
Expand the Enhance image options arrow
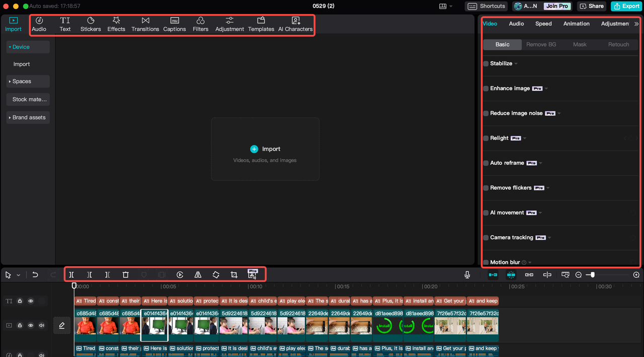pos(546,89)
